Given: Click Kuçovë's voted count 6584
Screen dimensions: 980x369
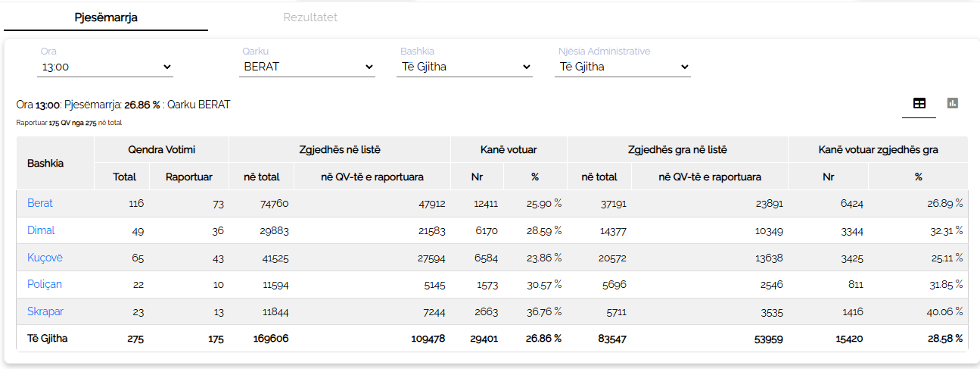Looking at the screenshot, I should click(x=486, y=258).
